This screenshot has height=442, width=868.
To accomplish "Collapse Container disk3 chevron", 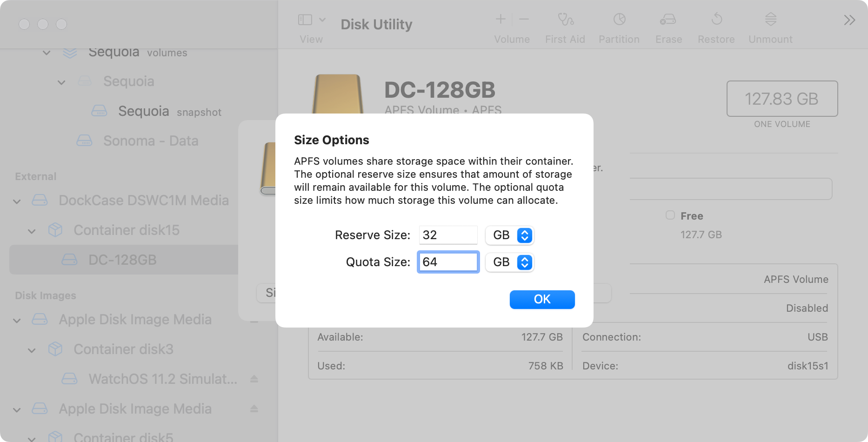I will click(32, 350).
